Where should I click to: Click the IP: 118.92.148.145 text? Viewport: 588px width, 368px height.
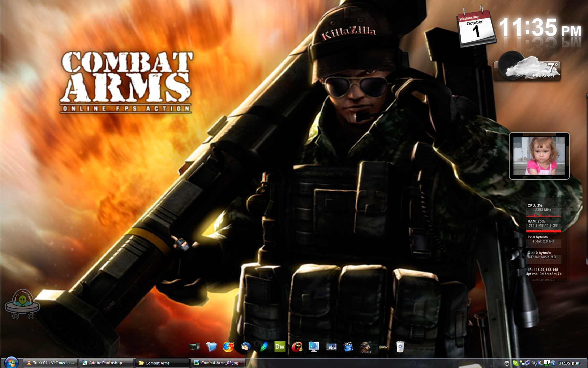point(543,270)
